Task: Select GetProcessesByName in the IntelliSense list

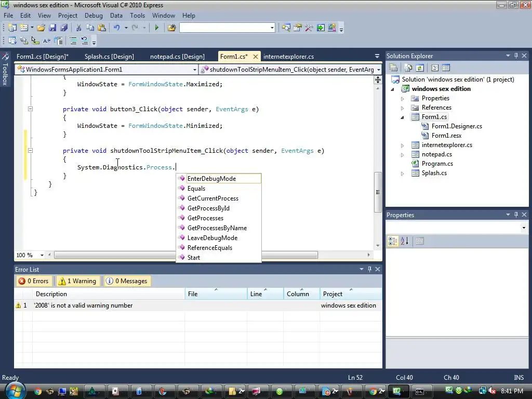Action: point(219,228)
